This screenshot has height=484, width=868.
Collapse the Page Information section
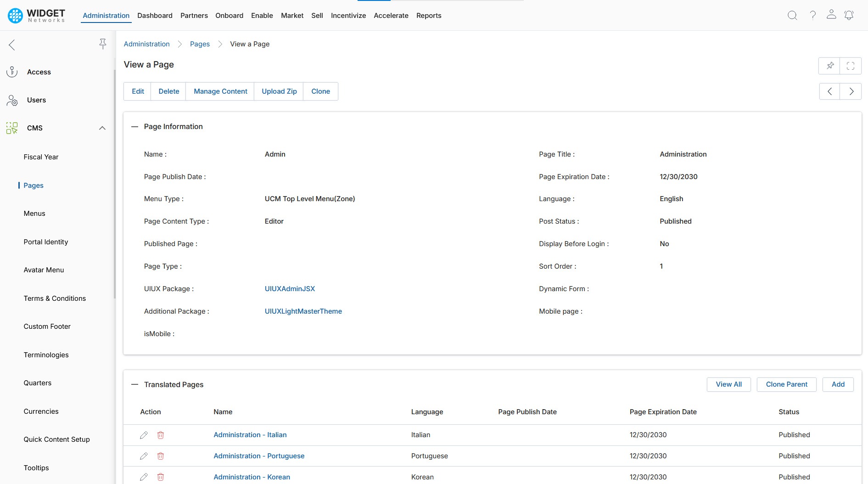pos(135,127)
